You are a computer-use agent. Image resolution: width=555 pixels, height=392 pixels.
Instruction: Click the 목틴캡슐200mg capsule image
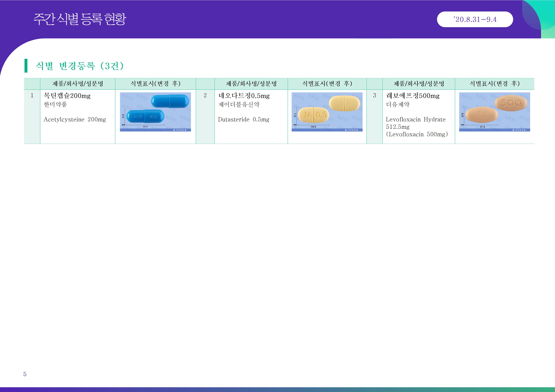coord(155,112)
